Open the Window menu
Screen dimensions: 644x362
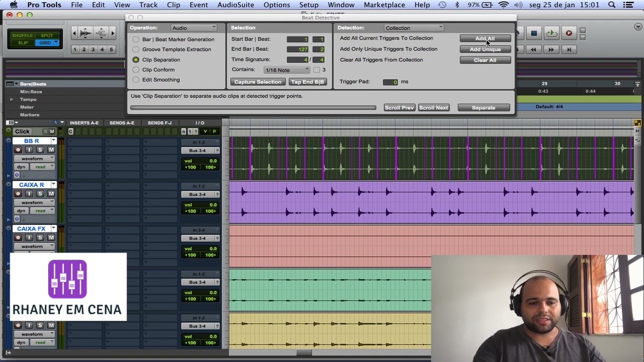tap(341, 5)
